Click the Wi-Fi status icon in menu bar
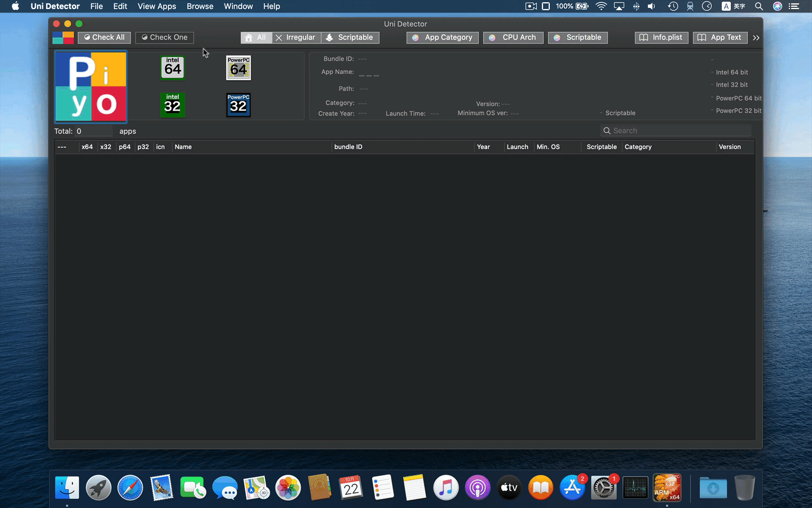 pyautogui.click(x=601, y=6)
